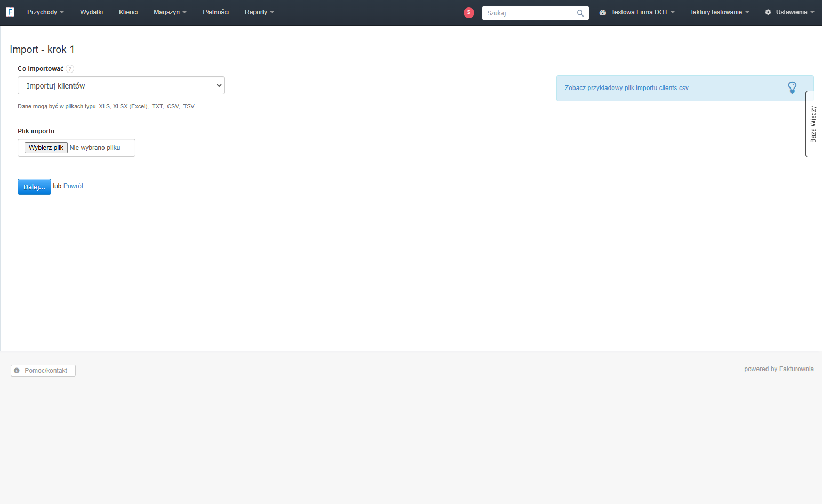Open the Wydatki menu item
This screenshot has width=822, height=504.
click(92, 12)
